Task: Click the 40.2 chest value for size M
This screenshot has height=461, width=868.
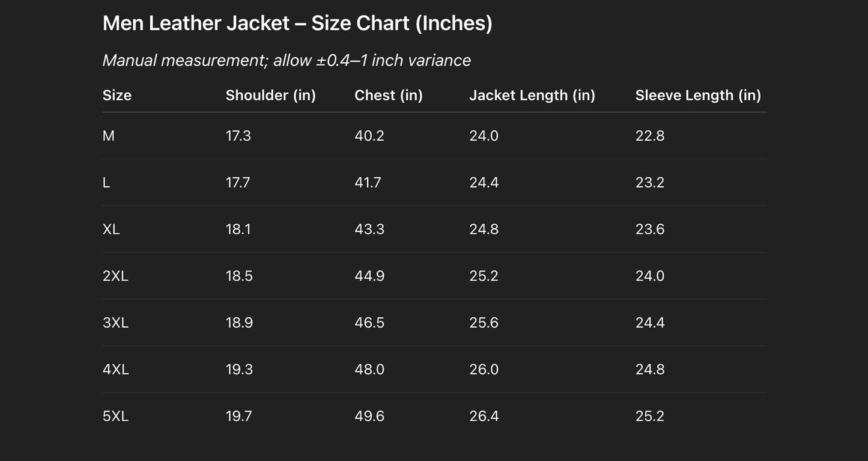Action: tap(369, 136)
